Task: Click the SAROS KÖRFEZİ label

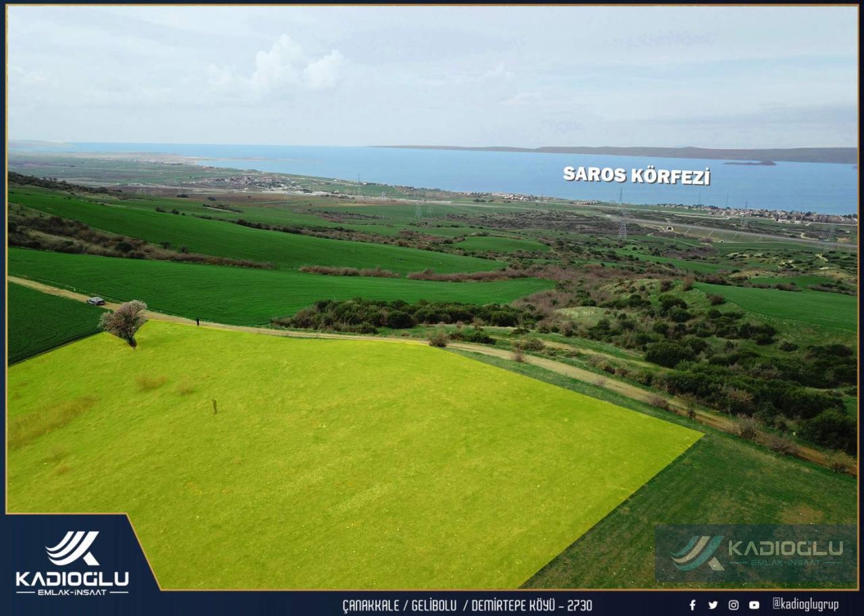Action: tap(637, 175)
